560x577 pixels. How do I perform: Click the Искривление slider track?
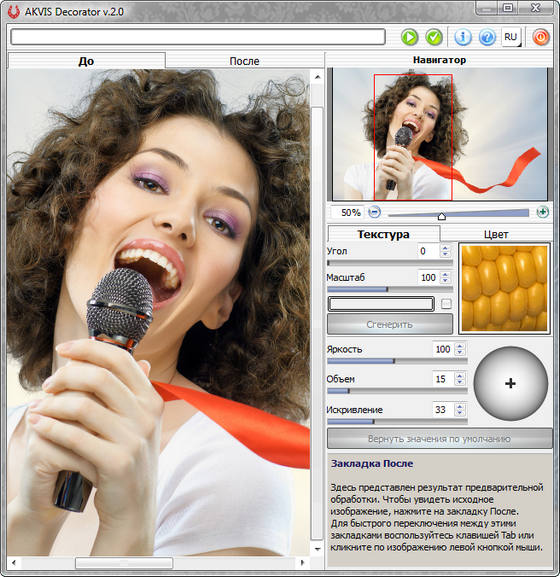(x=397, y=422)
